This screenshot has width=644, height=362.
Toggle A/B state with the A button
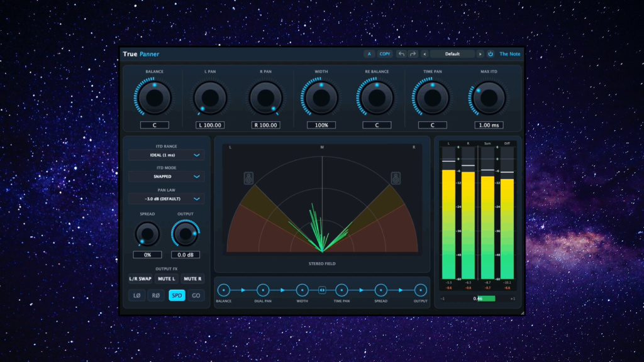pos(369,54)
